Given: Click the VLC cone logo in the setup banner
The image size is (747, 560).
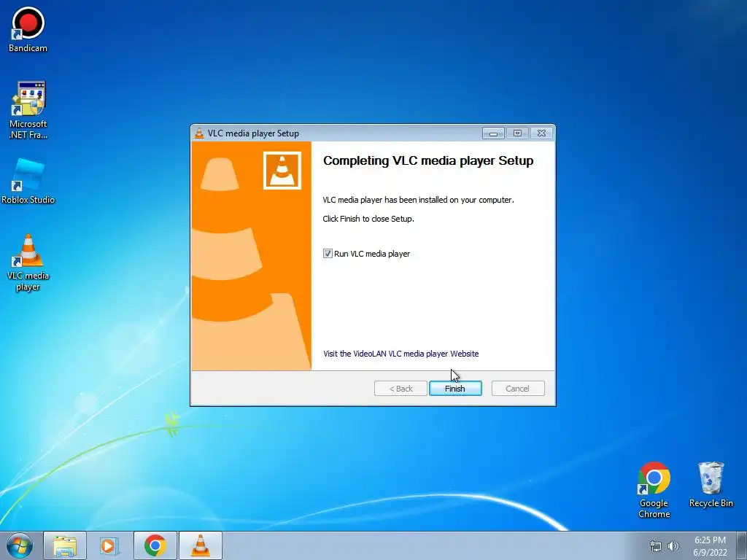Looking at the screenshot, I should pos(282,171).
